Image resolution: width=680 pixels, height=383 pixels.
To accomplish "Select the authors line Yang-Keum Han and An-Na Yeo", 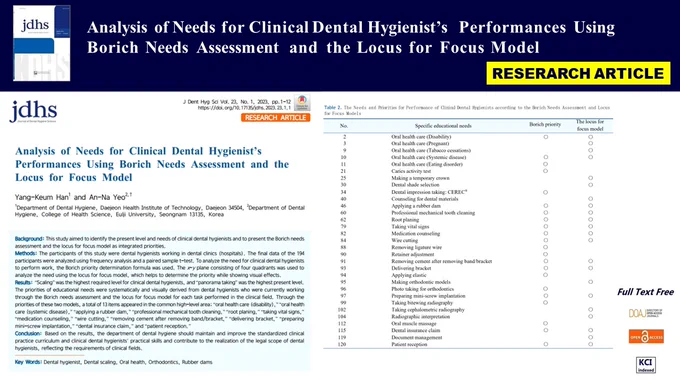I will pyautogui.click(x=73, y=197).
